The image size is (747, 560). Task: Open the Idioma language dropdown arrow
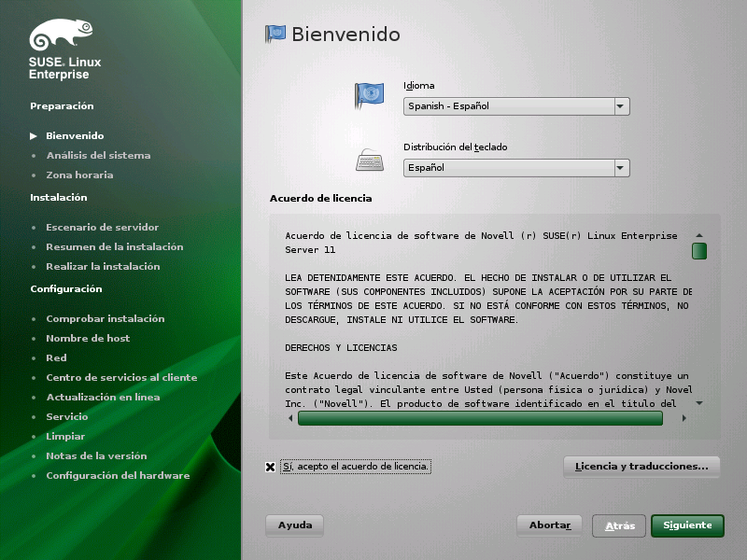(x=620, y=106)
